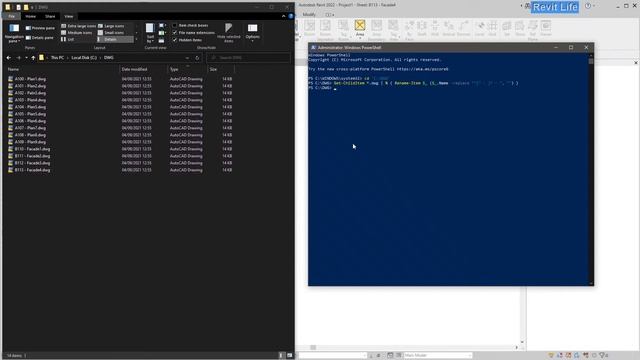Open the Modify tab in Revit
Viewport: 640px width, 360px height.
pyautogui.click(x=309, y=15)
